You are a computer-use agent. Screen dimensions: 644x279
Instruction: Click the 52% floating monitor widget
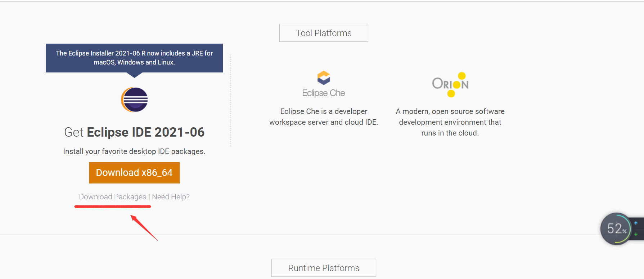tap(617, 229)
